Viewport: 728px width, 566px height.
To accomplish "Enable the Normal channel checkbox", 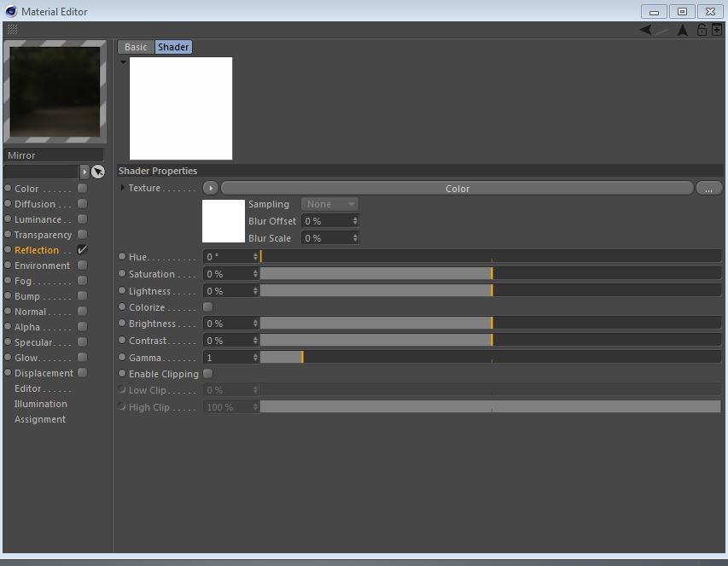I will [x=83, y=311].
